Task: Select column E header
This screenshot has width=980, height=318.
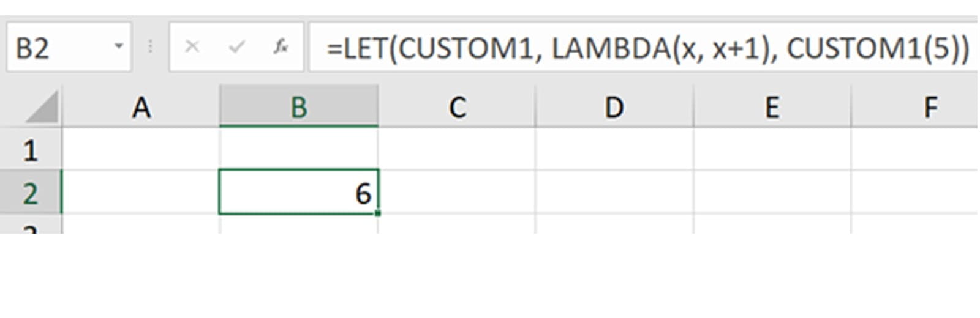Action: click(772, 108)
